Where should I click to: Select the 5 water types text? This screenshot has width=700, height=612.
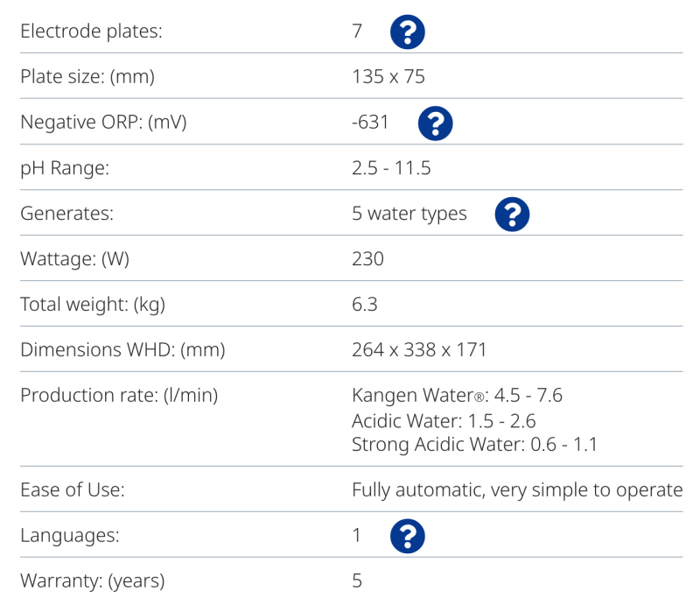click(x=409, y=214)
